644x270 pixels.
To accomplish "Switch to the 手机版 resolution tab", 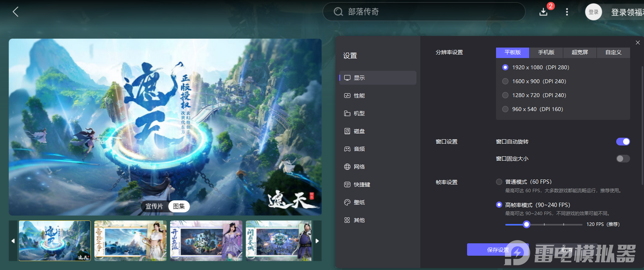I will (x=546, y=53).
